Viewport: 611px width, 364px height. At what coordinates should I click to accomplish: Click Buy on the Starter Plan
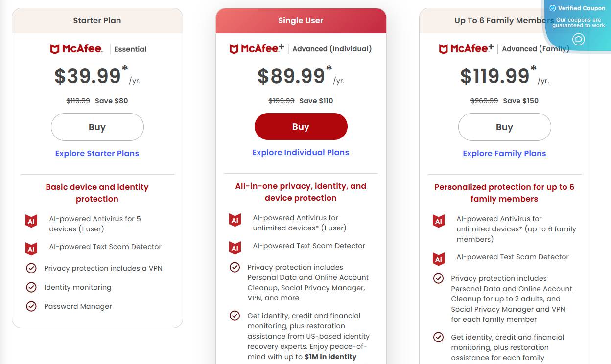pos(97,127)
